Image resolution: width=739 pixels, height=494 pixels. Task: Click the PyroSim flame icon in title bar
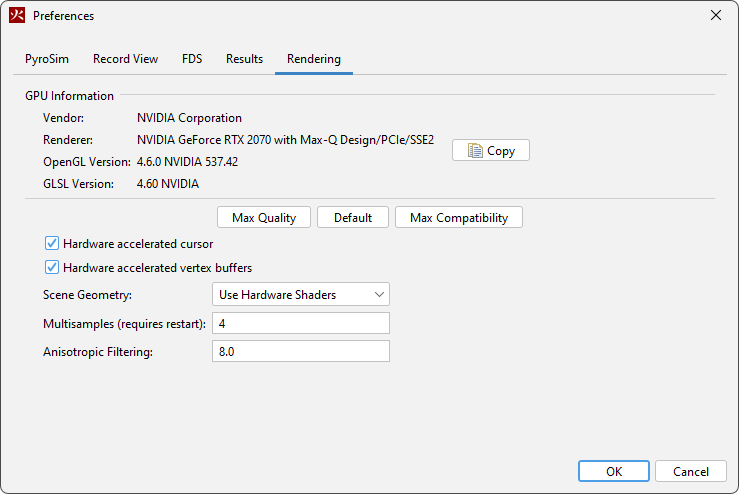(x=17, y=16)
